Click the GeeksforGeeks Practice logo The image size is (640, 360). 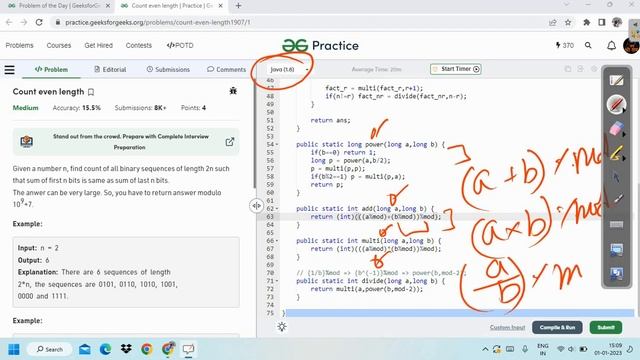(320, 45)
